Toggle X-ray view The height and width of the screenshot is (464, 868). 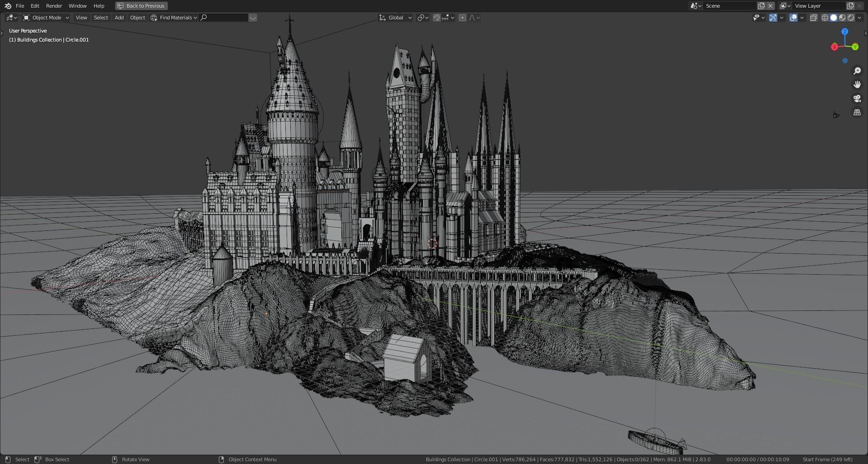pos(814,18)
